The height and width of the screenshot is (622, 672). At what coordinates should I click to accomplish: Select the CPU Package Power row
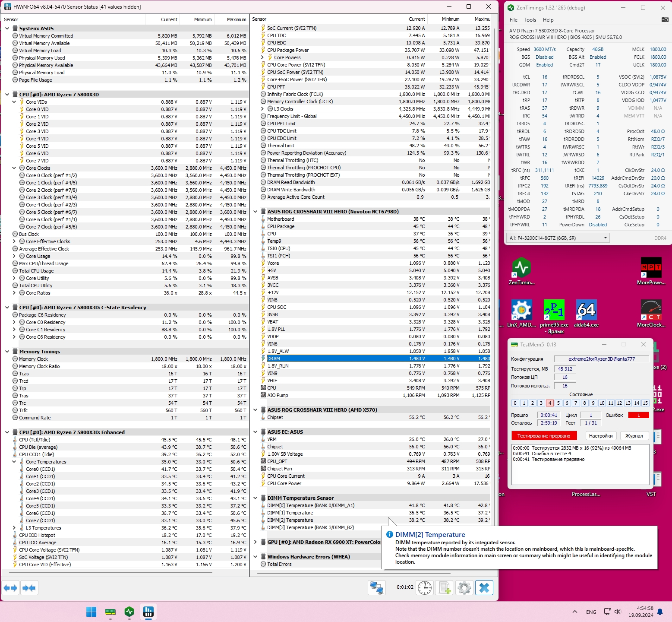click(x=375, y=50)
